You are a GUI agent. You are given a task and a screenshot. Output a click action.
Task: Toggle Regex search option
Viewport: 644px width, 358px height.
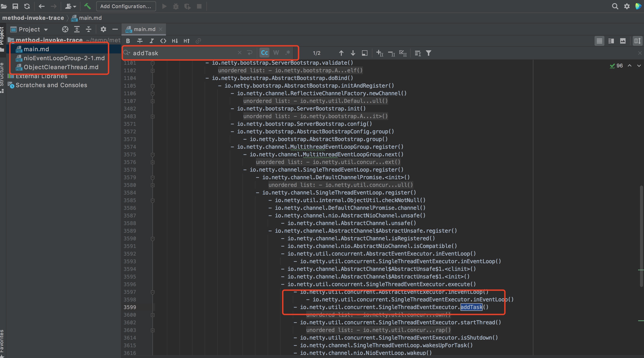[288, 53]
